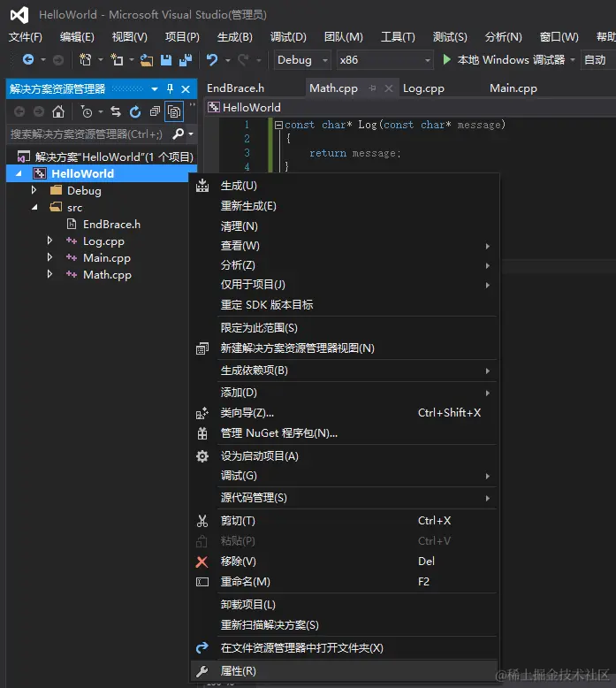Collapse the HelloWorld project node
The height and width of the screenshot is (688, 616).
point(19,173)
